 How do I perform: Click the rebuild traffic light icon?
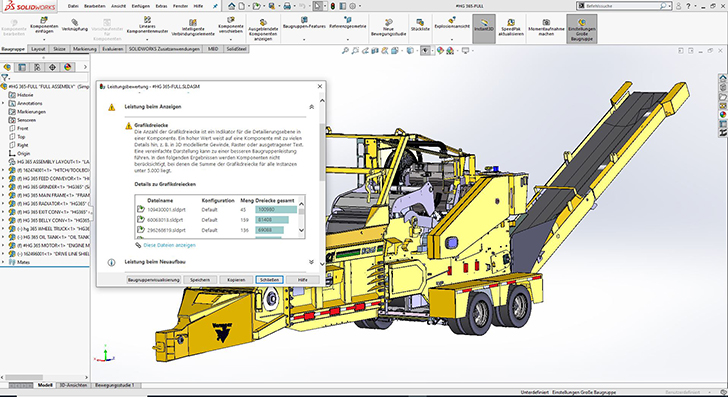332,6
